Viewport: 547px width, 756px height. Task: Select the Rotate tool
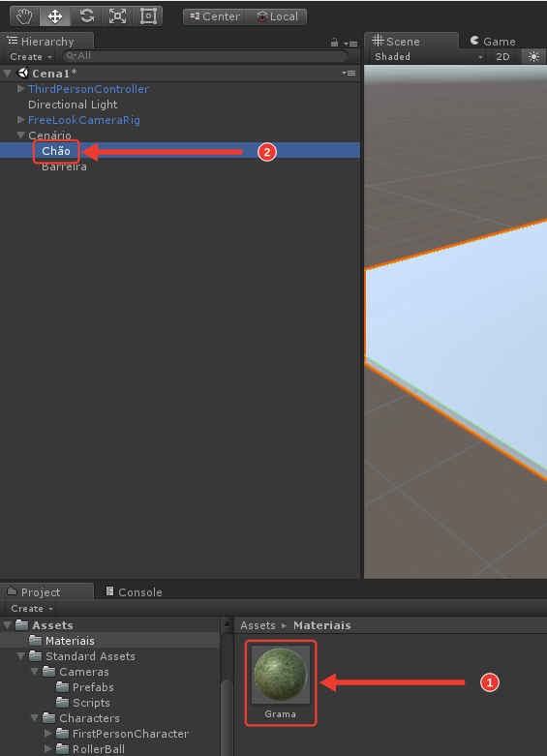86,16
